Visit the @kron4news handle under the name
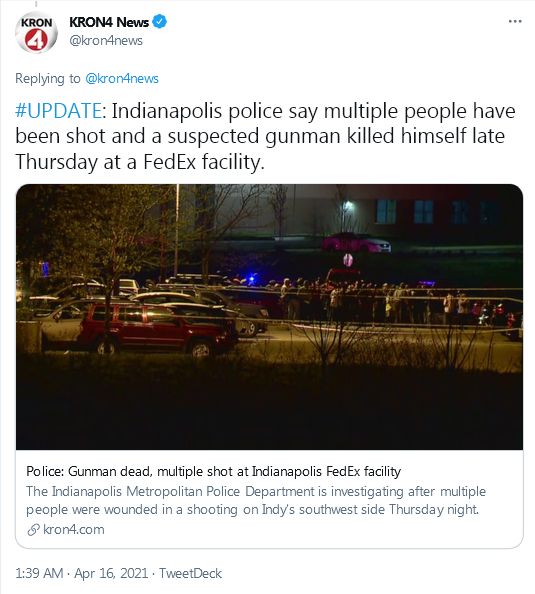The image size is (535, 594). click(x=106, y=41)
